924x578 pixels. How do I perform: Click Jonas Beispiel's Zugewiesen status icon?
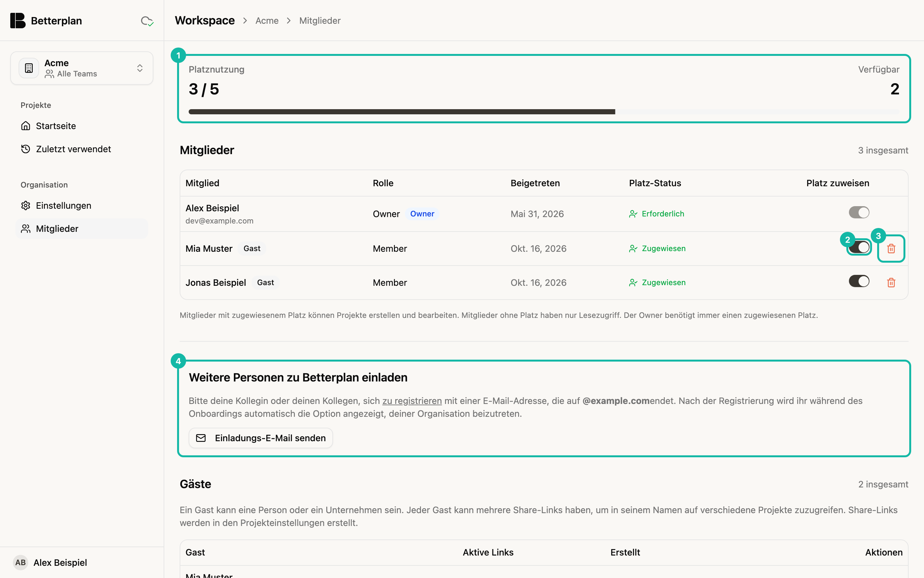coord(633,283)
